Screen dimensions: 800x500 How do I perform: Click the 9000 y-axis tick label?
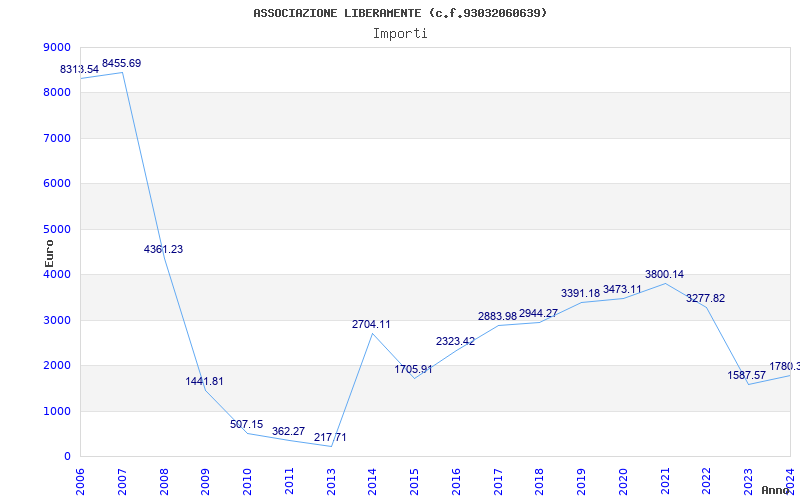55,47
